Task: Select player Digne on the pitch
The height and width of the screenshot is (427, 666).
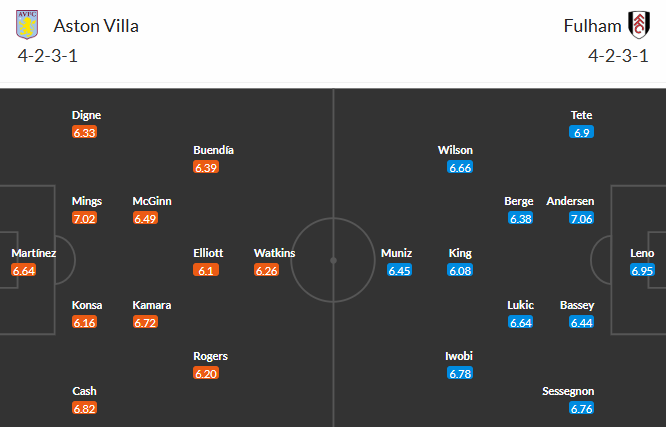Action: 85,115
